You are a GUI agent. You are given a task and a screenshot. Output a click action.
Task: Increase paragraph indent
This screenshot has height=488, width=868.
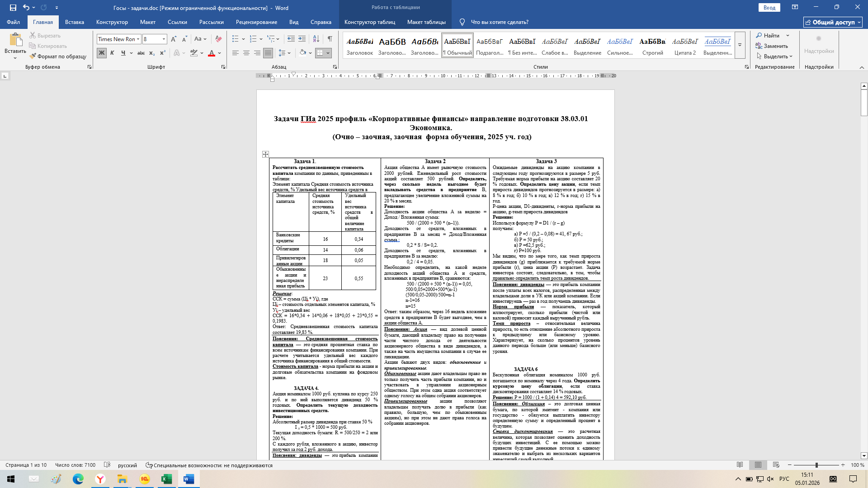click(302, 39)
